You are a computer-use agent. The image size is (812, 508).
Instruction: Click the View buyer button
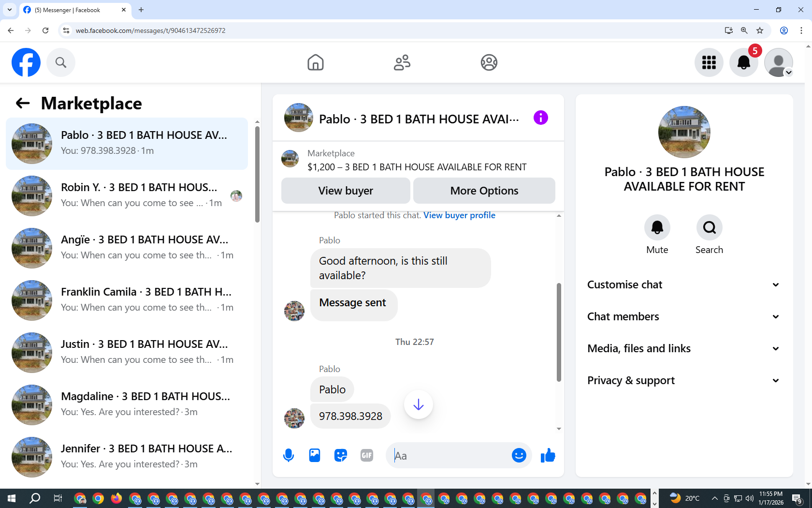click(x=346, y=191)
